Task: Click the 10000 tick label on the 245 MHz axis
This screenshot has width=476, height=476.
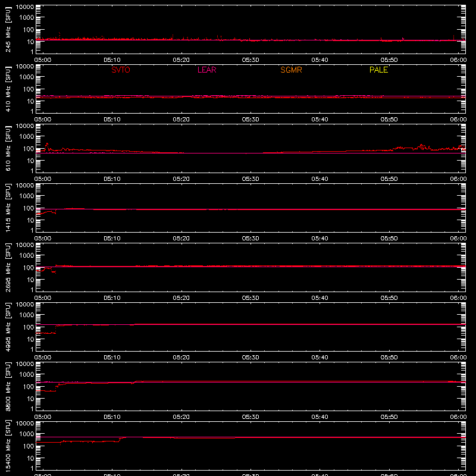Action: click(x=25, y=7)
